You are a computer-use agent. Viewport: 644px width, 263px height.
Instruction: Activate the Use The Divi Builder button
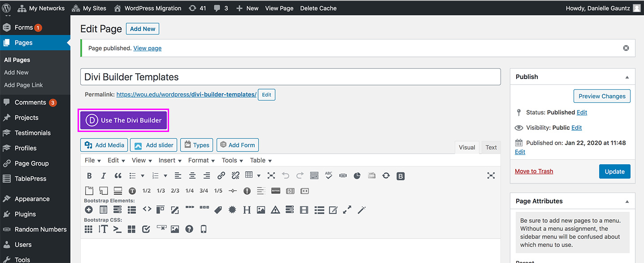pos(123,120)
